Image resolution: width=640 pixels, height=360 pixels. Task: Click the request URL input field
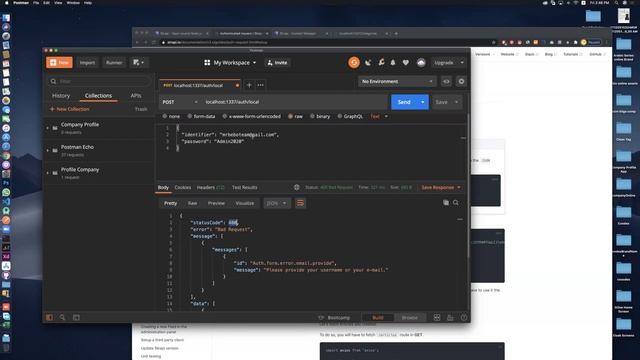tap(295, 102)
